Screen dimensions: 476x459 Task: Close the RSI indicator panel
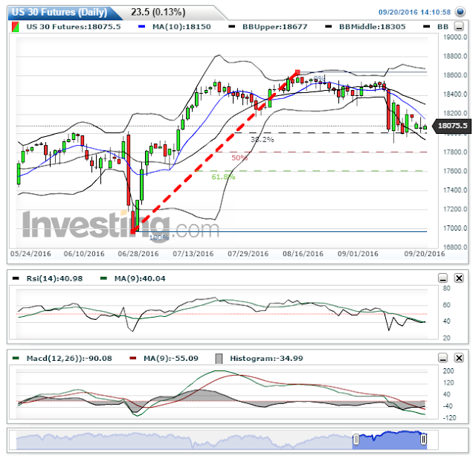459,278
